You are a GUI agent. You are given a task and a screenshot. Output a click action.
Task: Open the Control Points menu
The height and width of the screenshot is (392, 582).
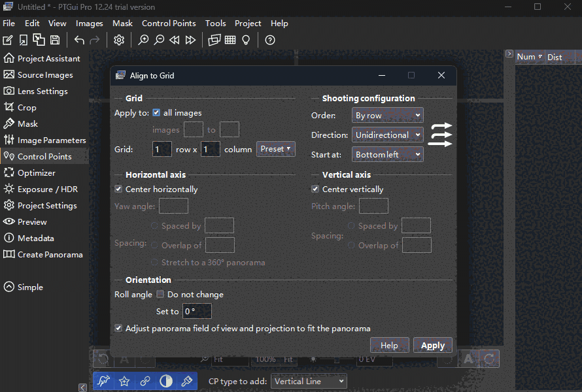pyautogui.click(x=169, y=23)
